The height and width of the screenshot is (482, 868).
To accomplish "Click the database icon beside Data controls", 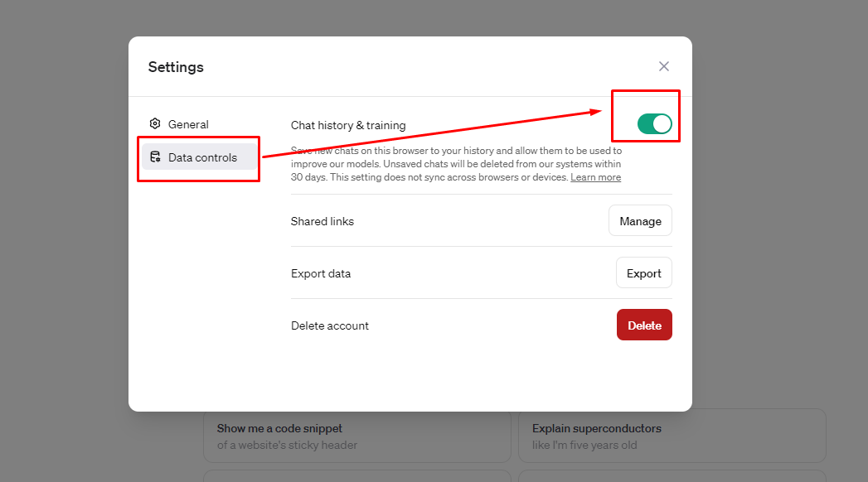I will click(x=155, y=157).
